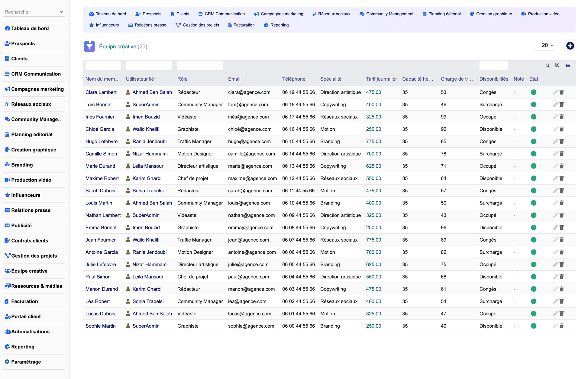Toggle the green État indicator for Julie Lefebvre

534,265
